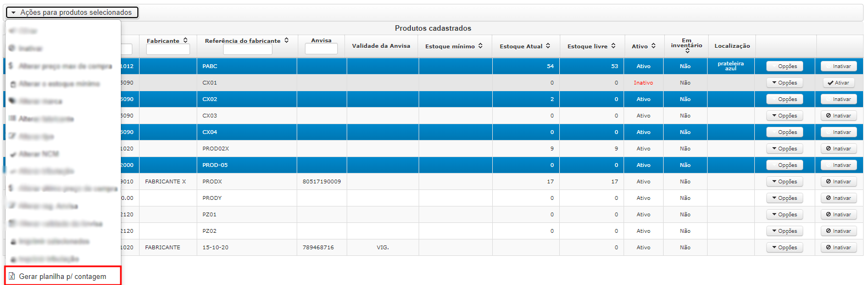868x285 pixels.
Task: Click Estoque Atual value 54
Action: (x=550, y=66)
